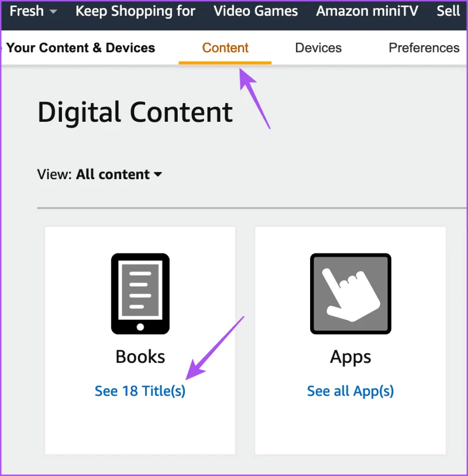Open the See all App(s) link
Image resolution: width=468 pixels, height=476 pixels.
pyautogui.click(x=350, y=391)
